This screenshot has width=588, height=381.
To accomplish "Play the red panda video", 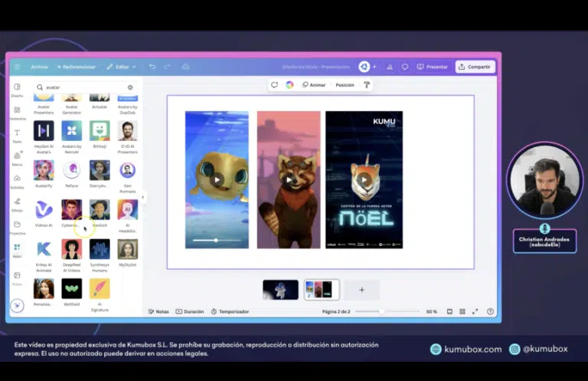I will (289, 180).
